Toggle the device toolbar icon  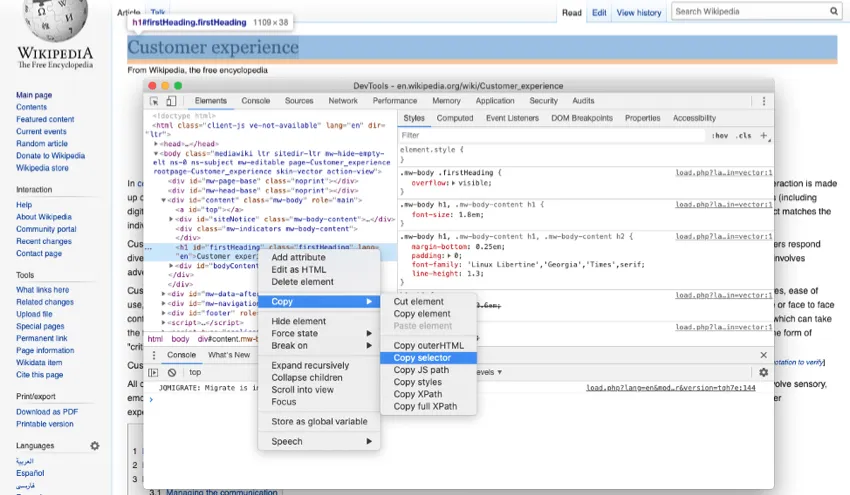(x=171, y=101)
